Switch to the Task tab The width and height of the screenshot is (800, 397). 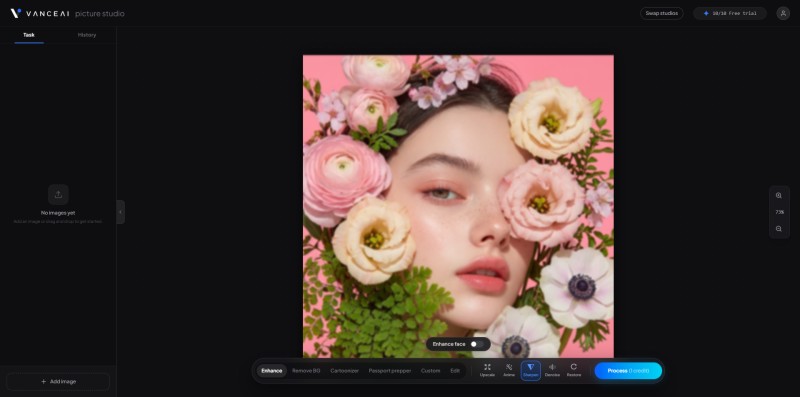tap(29, 35)
